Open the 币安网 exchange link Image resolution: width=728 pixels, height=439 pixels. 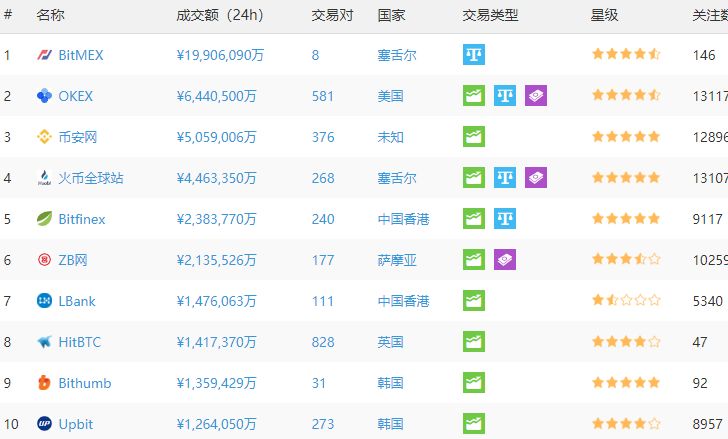click(x=78, y=137)
